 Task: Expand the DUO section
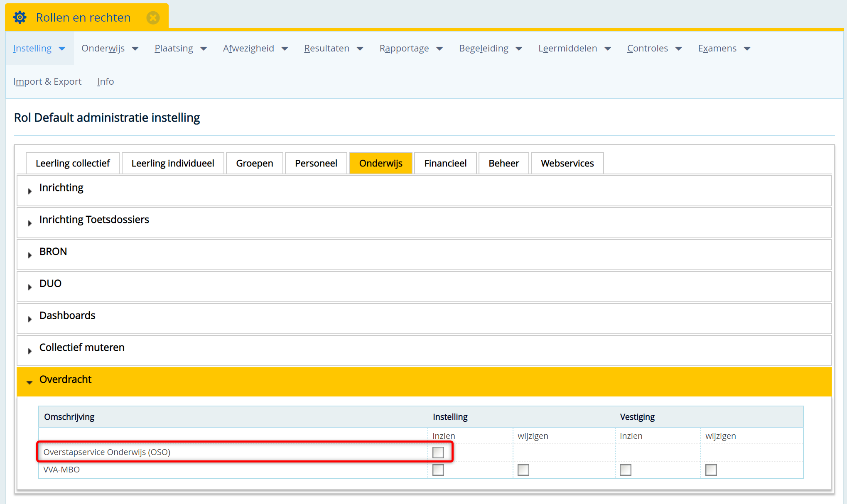tap(424, 286)
